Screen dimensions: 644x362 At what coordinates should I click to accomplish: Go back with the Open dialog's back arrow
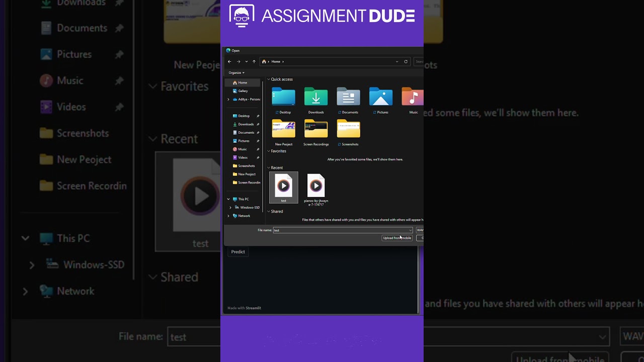pos(229,61)
